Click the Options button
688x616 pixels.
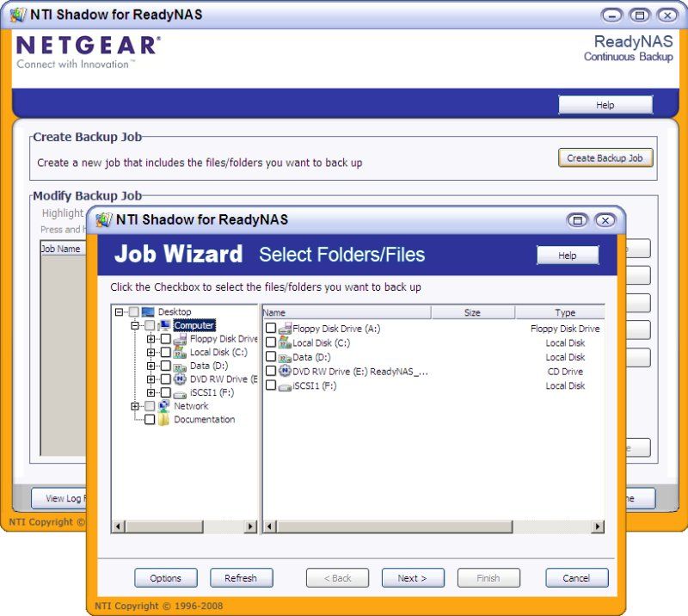point(165,578)
